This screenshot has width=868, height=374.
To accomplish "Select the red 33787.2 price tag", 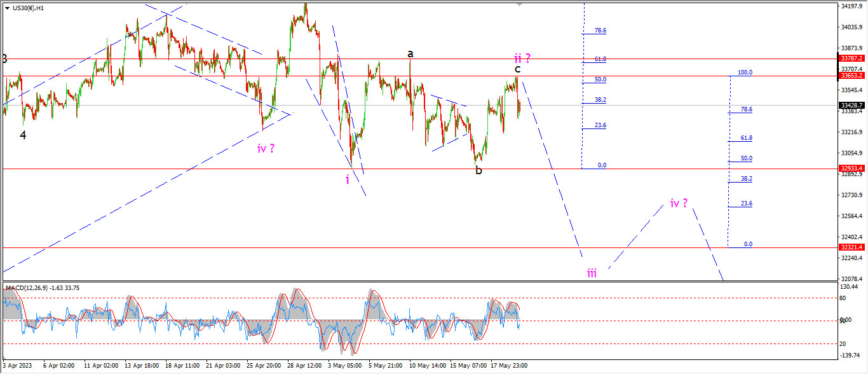I will 852,58.
